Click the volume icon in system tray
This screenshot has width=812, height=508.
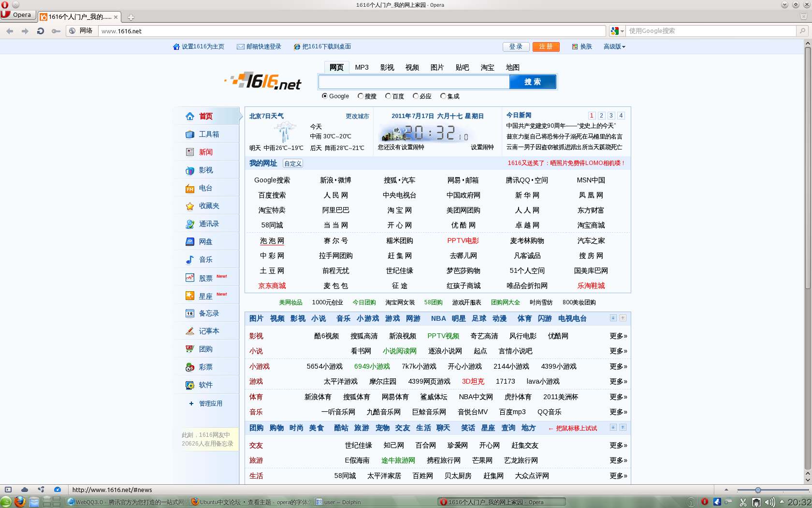(770, 502)
